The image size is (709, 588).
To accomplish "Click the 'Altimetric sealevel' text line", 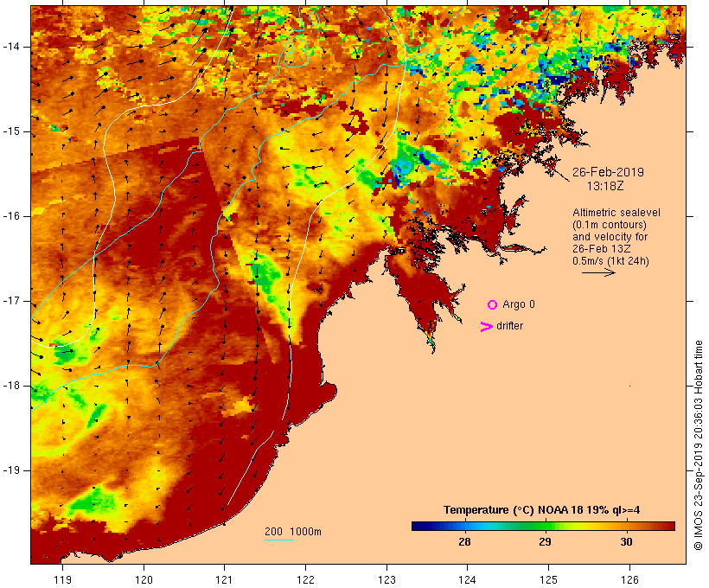I will (x=616, y=213).
